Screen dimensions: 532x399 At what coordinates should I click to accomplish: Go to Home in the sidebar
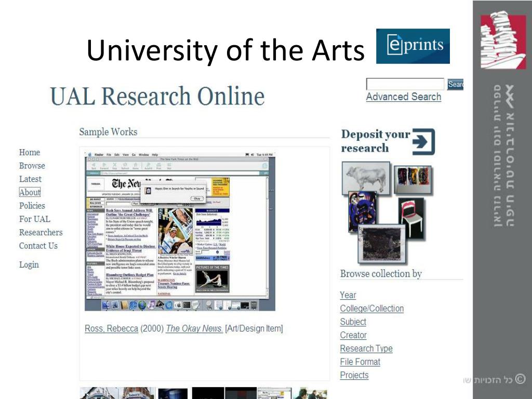30,152
